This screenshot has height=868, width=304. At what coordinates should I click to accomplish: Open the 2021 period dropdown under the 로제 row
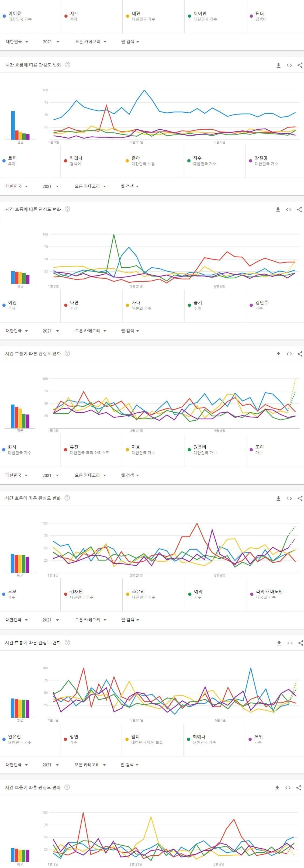pos(51,186)
